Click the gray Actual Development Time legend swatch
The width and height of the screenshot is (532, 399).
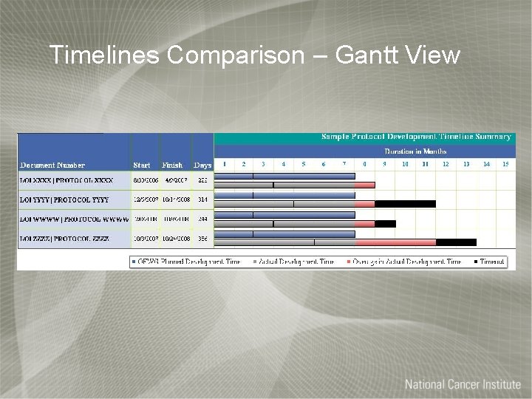(255, 262)
